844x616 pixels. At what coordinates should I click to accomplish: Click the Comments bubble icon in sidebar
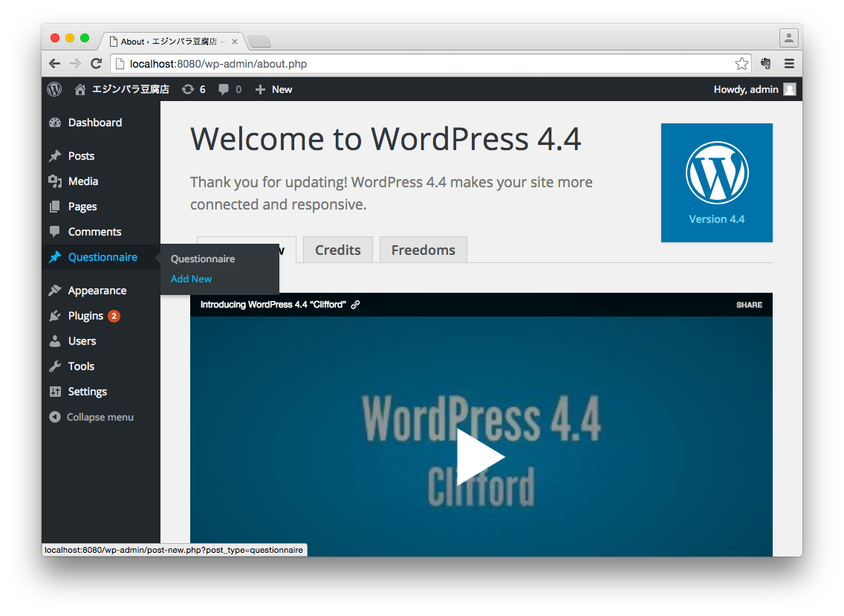[55, 232]
